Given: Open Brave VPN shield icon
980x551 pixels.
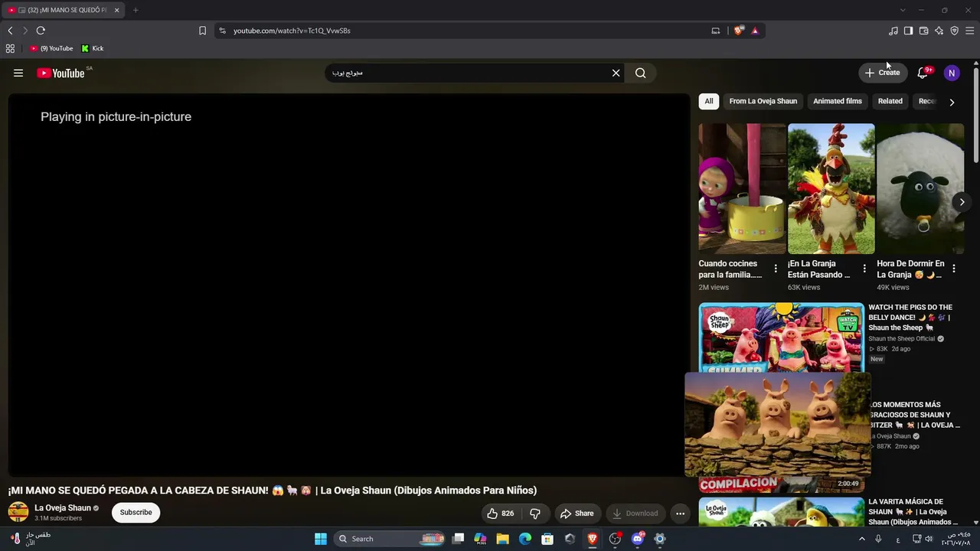Looking at the screenshot, I should point(955,31).
